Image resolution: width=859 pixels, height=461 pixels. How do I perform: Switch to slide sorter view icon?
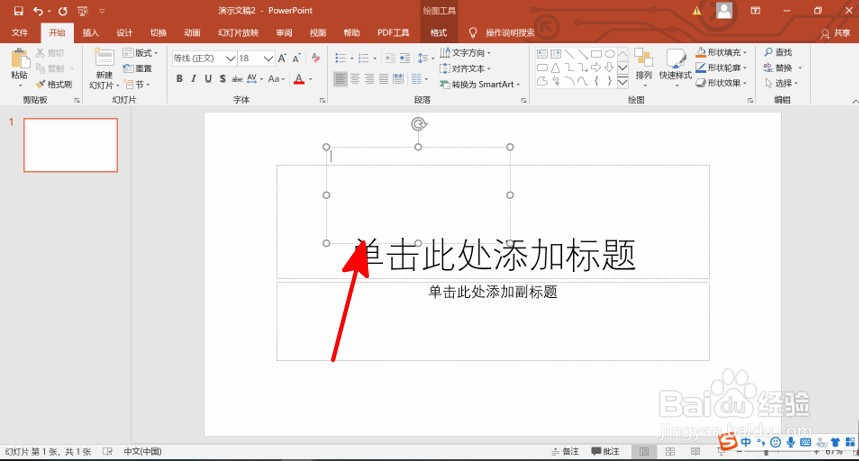click(x=669, y=451)
